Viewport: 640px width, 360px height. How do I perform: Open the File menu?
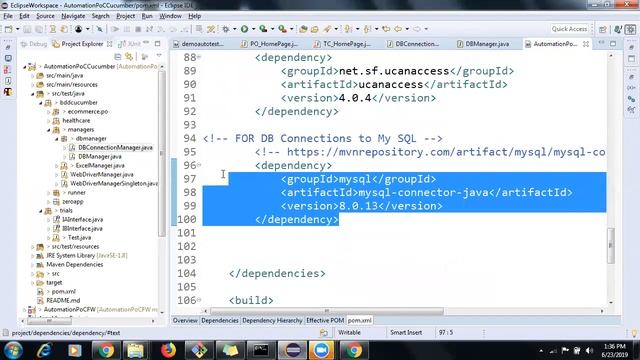tap(8, 16)
